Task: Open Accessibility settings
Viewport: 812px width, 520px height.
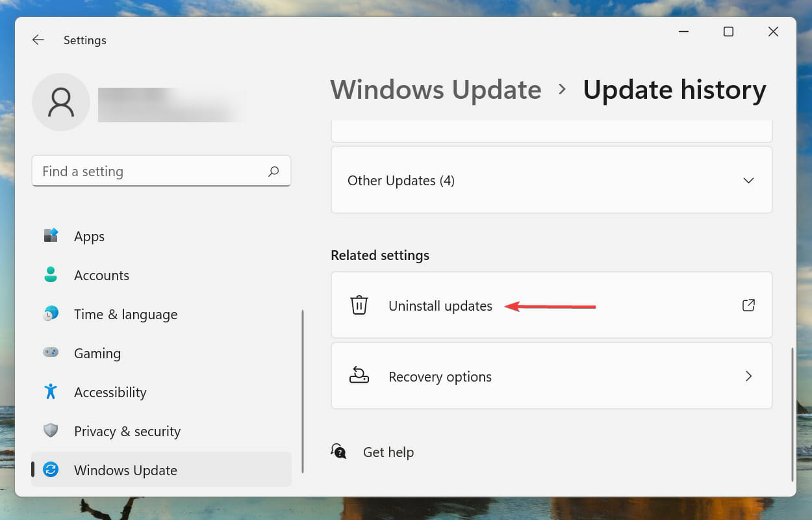Action: pyautogui.click(x=161, y=392)
